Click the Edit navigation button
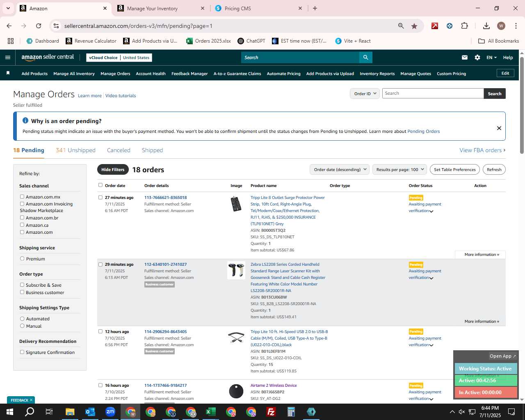 tap(505, 73)
